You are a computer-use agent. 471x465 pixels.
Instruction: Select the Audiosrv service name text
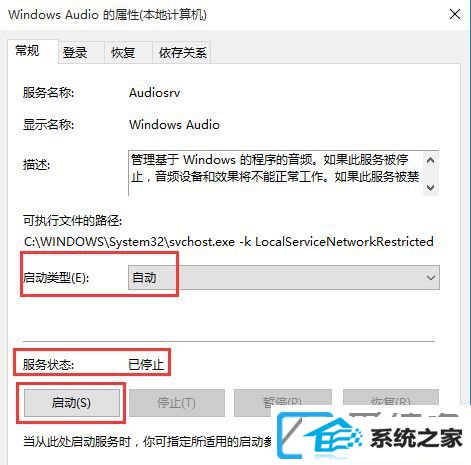[x=155, y=93]
